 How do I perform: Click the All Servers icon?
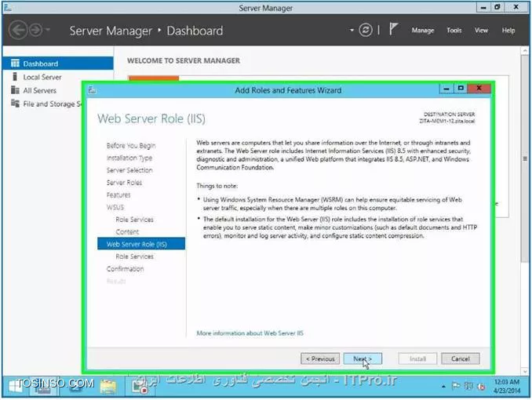point(15,90)
